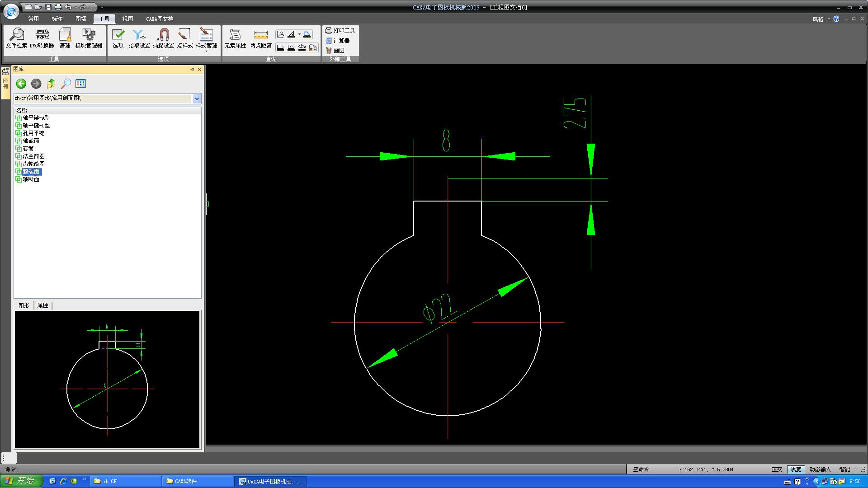Toggle 正交 orthogonal mode in status bar
This screenshot has width=868, height=488.
[777, 469]
